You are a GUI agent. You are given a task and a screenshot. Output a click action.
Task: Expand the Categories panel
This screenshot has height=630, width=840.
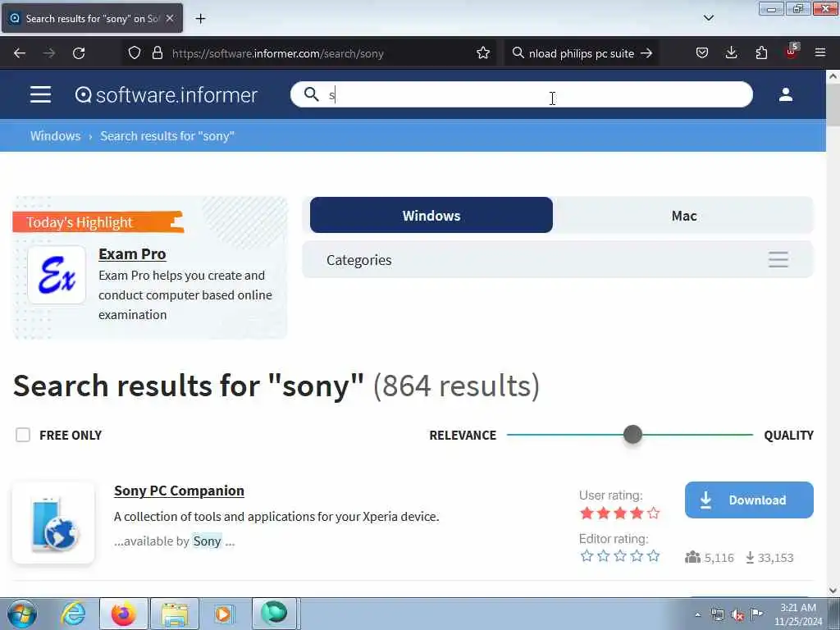(558, 260)
